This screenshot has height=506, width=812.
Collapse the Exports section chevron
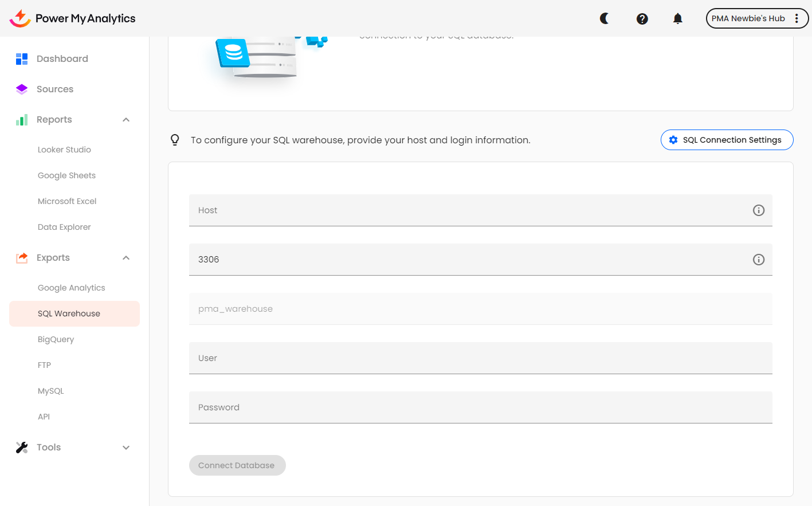click(x=126, y=258)
